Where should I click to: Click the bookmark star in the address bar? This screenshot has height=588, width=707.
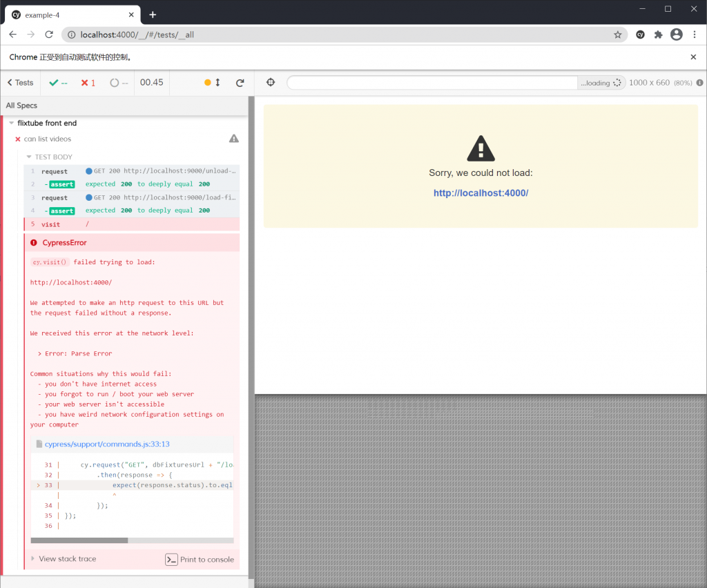[x=617, y=35]
